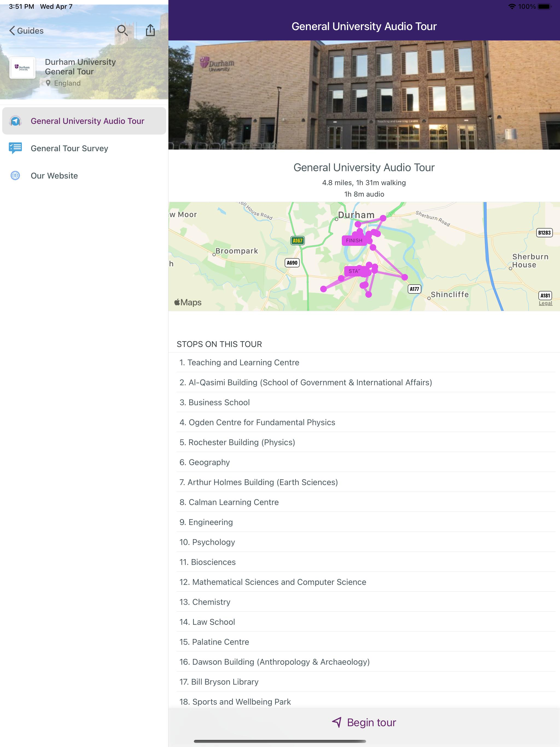Tap the home indicator bar at bottom
This screenshot has height=747, width=560.
tap(280, 741)
